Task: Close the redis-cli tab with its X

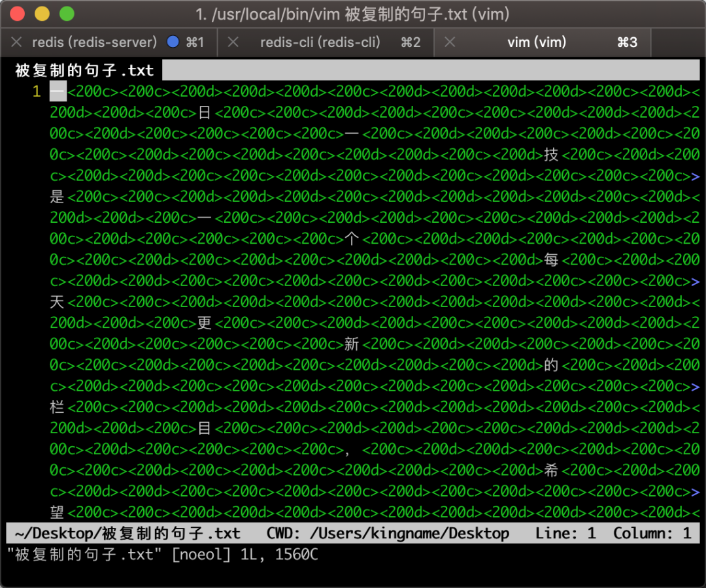Action: tap(233, 42)
